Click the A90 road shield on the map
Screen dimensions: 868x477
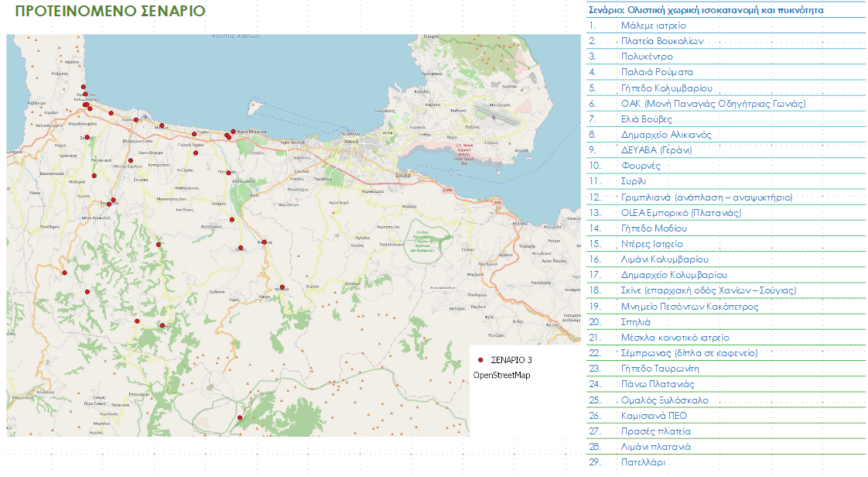497,203
